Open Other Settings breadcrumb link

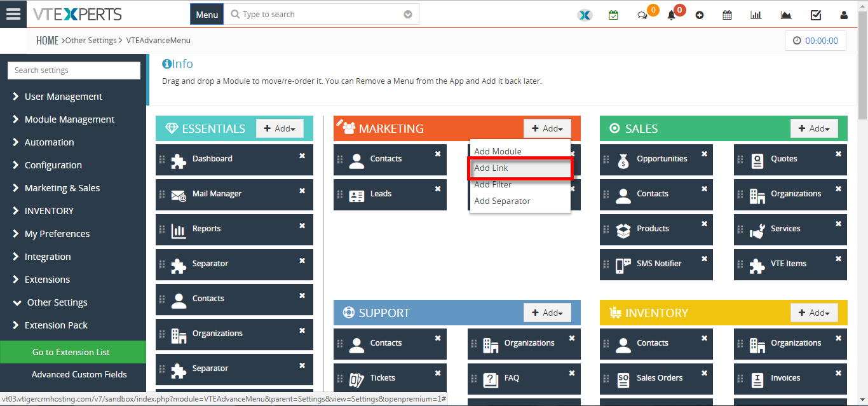point(91,41)
